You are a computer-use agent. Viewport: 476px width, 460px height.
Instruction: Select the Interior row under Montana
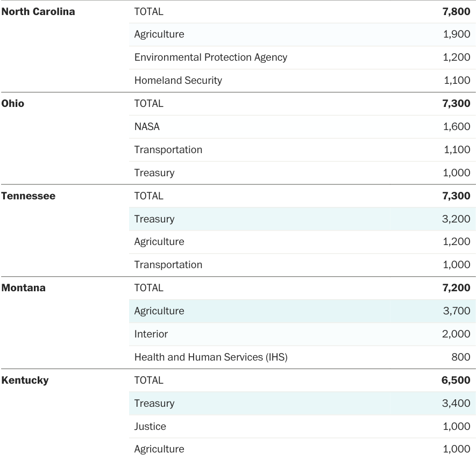click(x=151, y=334)
